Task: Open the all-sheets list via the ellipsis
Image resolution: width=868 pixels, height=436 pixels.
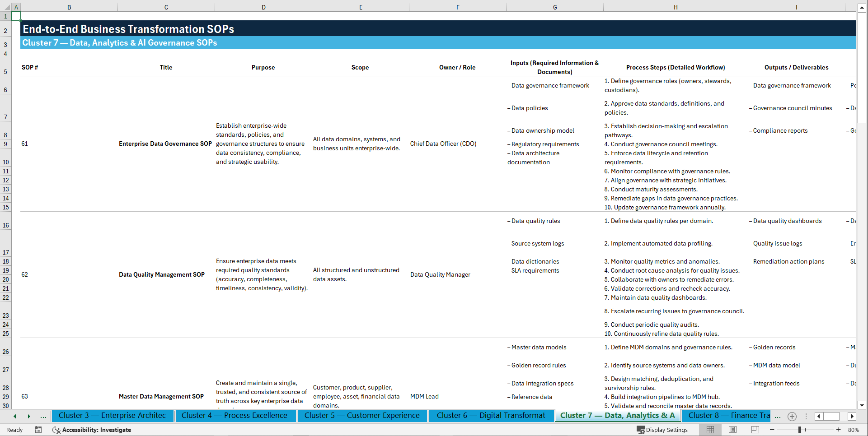Action: (778, 416)
